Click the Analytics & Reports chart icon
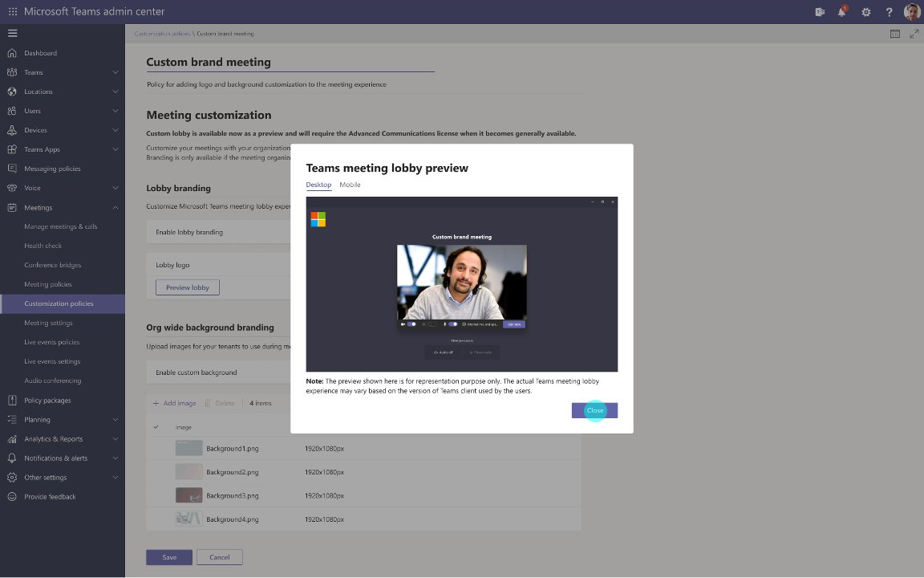Image resolution: width=924 pixels, height=578 pixels. point(12,439)
